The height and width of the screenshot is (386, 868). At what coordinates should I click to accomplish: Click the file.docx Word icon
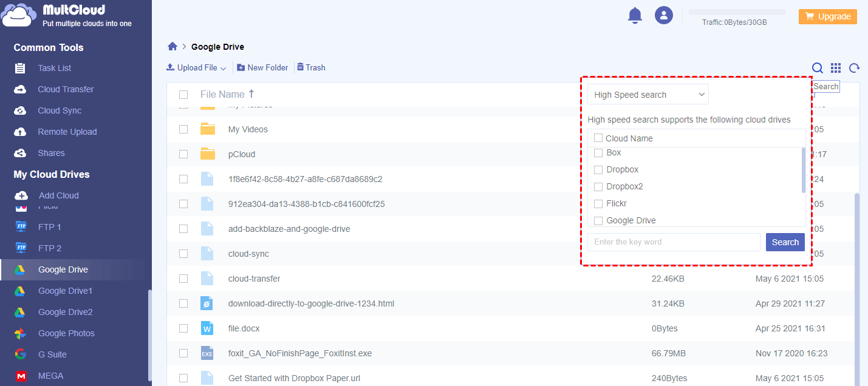[207, 328]
